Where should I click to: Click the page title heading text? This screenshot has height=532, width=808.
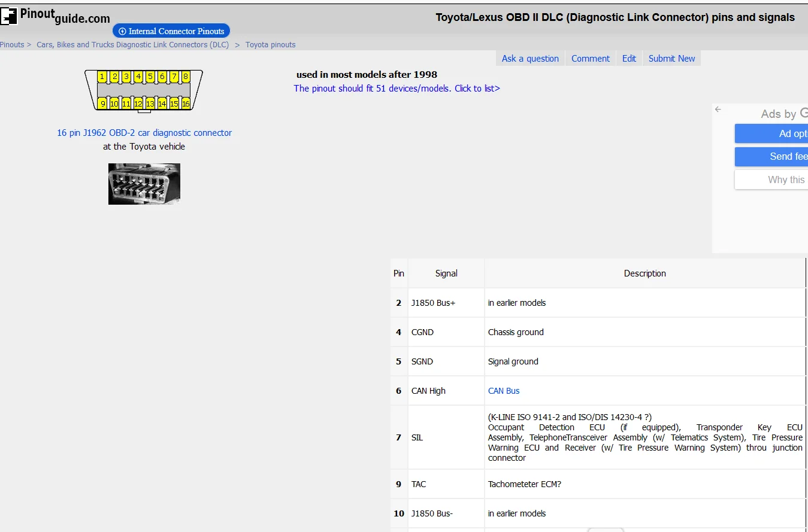pos(615,17)
